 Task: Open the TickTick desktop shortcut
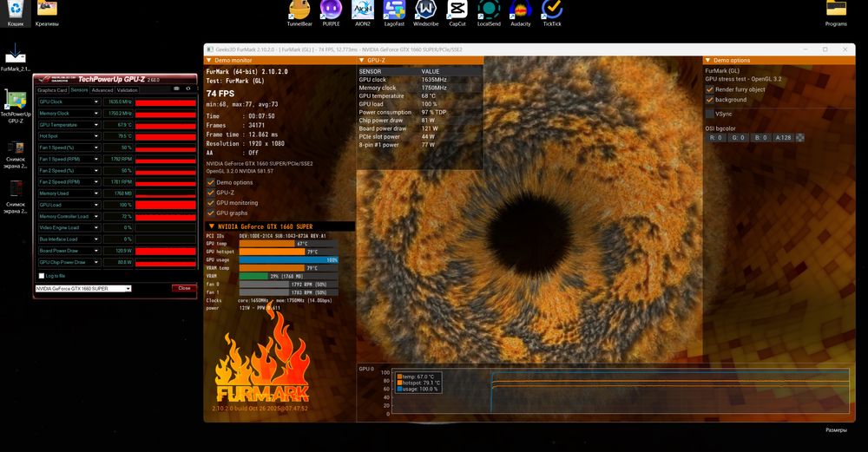tap(552, 13)
